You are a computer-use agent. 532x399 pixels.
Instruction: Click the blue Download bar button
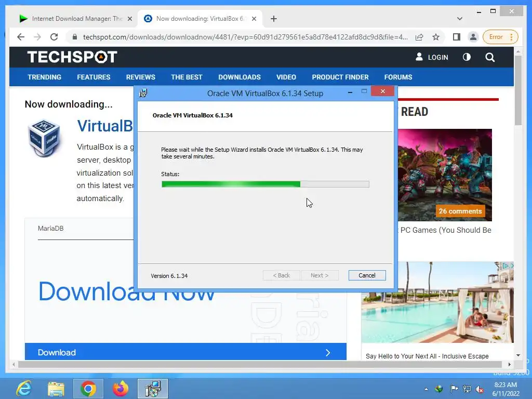click(185, 352)
